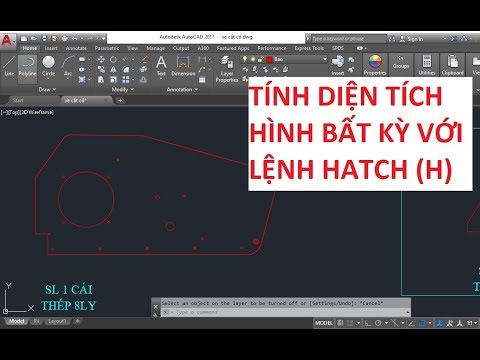Toggle annotation visibility blue icon in status bar
Screen dimensions: 480x360
[440, 323]
